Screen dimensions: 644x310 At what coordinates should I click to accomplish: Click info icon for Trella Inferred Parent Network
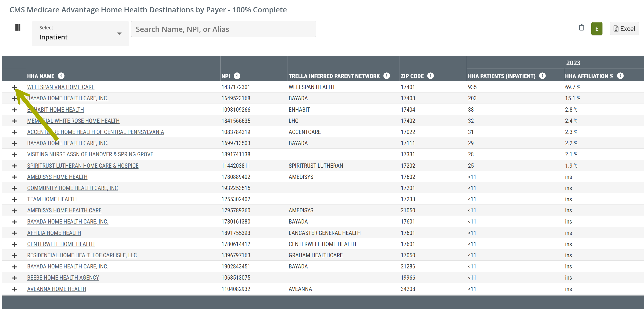[x=387, y=76]
